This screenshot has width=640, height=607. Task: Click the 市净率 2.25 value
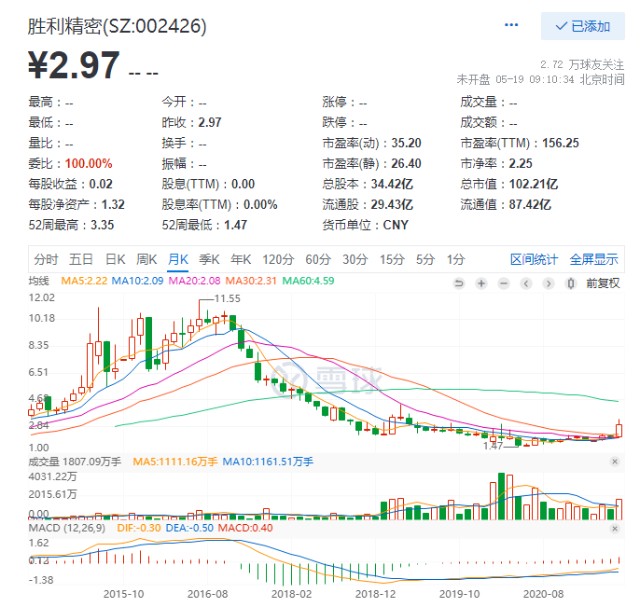click(x=520, y=164)
